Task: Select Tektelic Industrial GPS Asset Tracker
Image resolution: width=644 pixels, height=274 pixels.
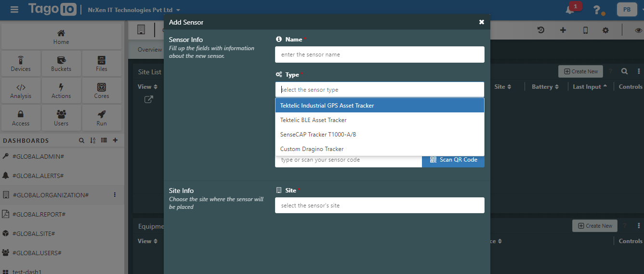Action: click(380, 105)
